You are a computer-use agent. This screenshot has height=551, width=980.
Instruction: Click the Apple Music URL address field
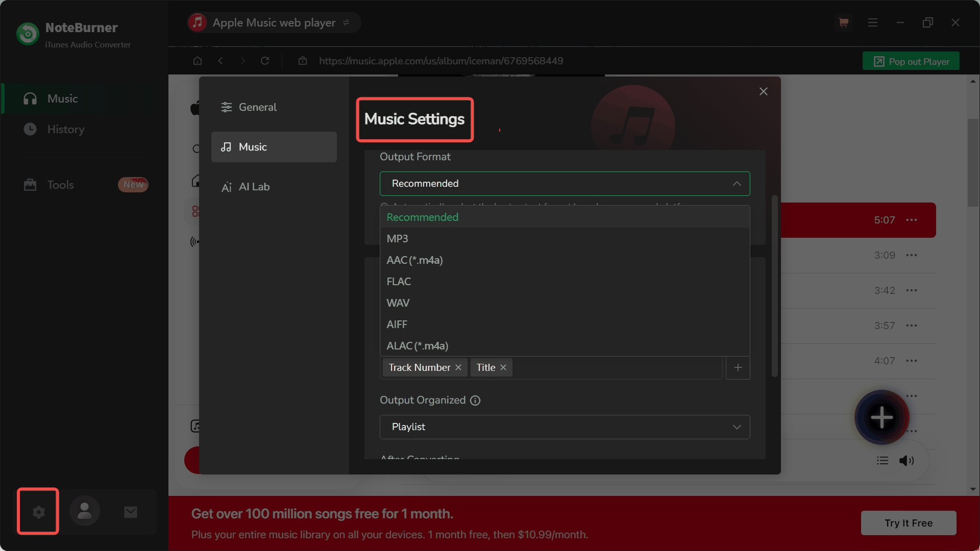click(x=441, y=61)
